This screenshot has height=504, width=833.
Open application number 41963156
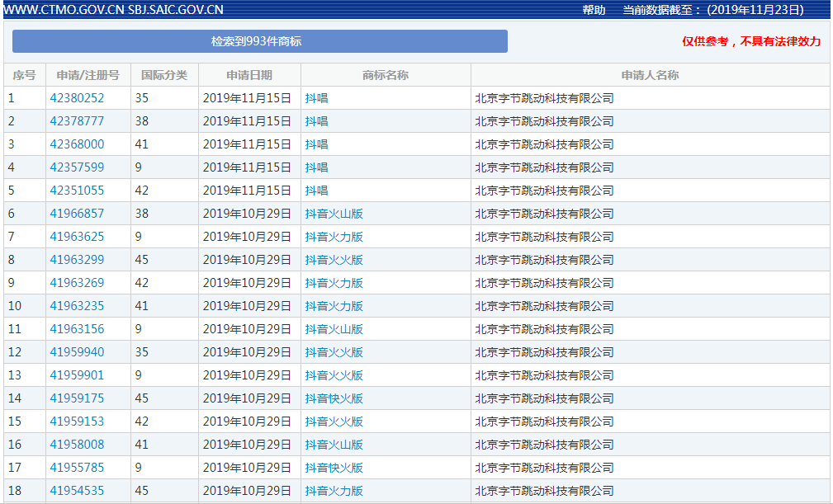tap(77, 329)
